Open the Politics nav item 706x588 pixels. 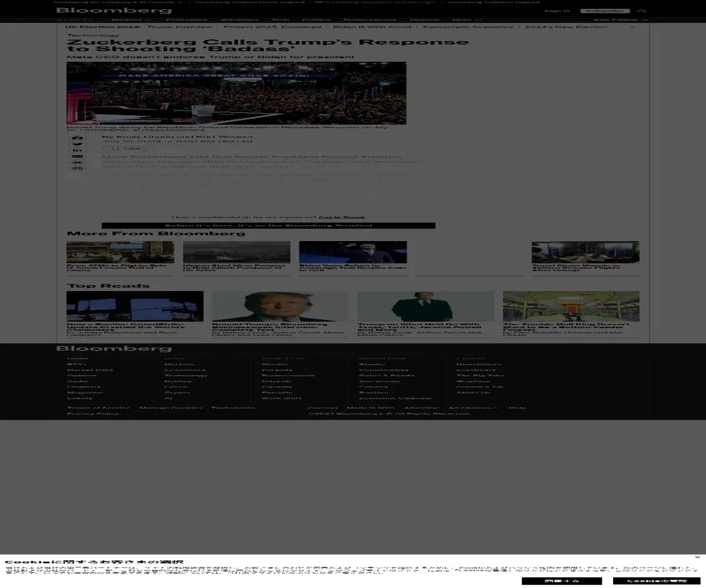(316, 20)
